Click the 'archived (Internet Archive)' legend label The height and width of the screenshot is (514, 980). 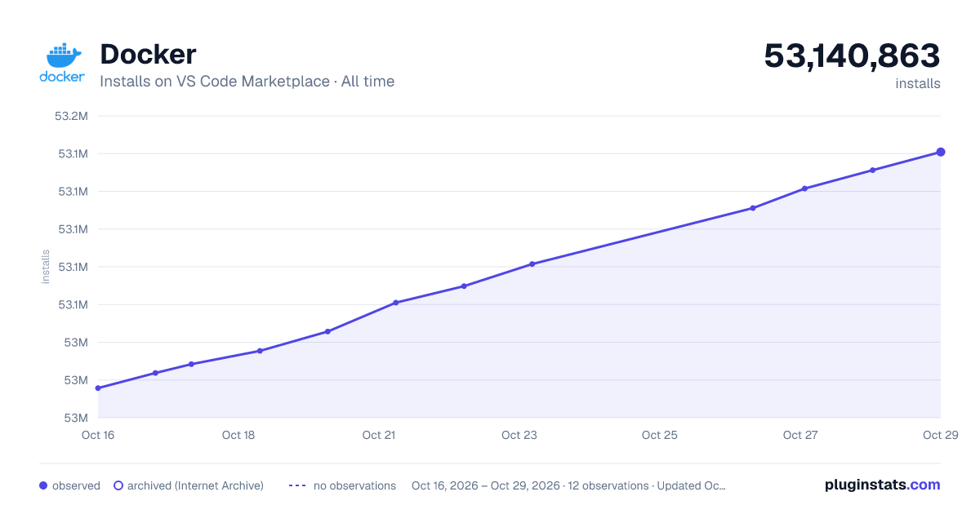coord(195,485)
